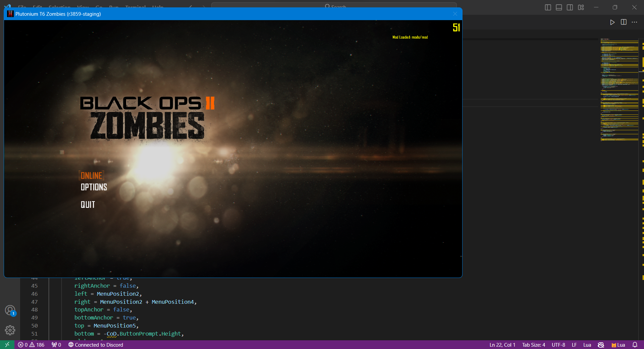Click line number 50 in the gutter
This screenshot has height=349, width=644.
tap(35, 326)
